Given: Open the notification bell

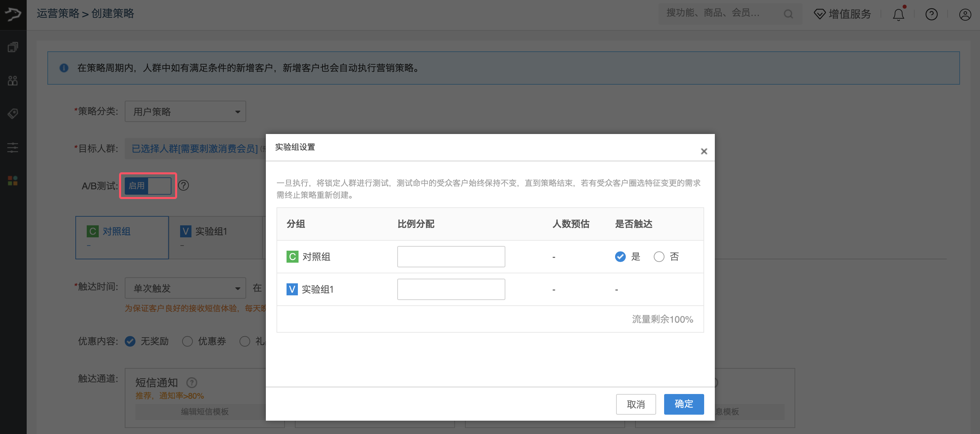Looking at the screenshot, I should click(898, 14).
